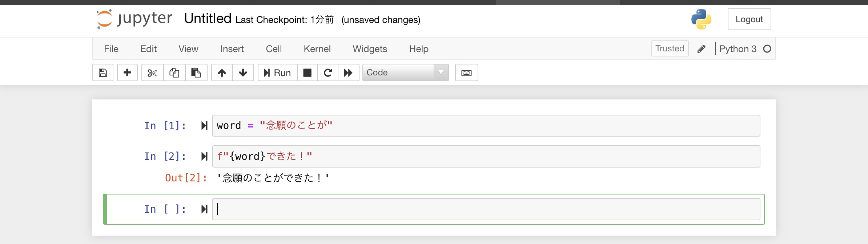
Task: Open the Help menu
Action: pos(419,49)
